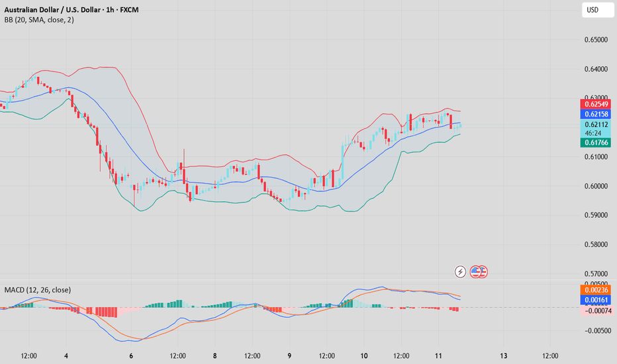Screen dimensions: 617x364
Task: Click the 12:00 label after date 13
Action: pyautogui.click(x=550, y=356)
